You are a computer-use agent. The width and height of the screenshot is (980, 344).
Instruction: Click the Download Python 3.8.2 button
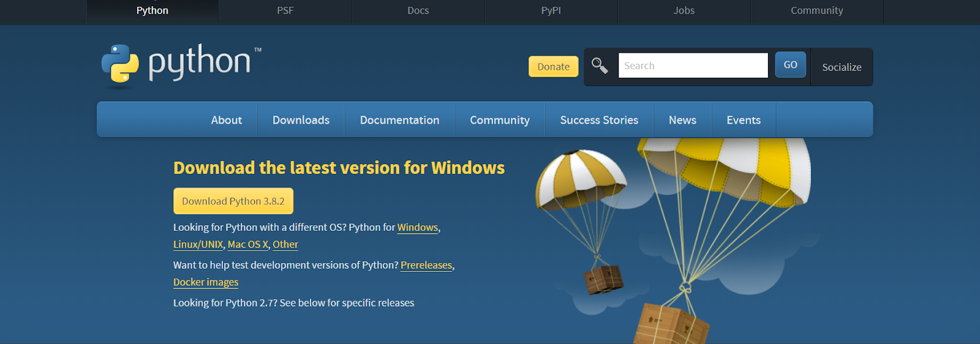[x=233, y=201]
